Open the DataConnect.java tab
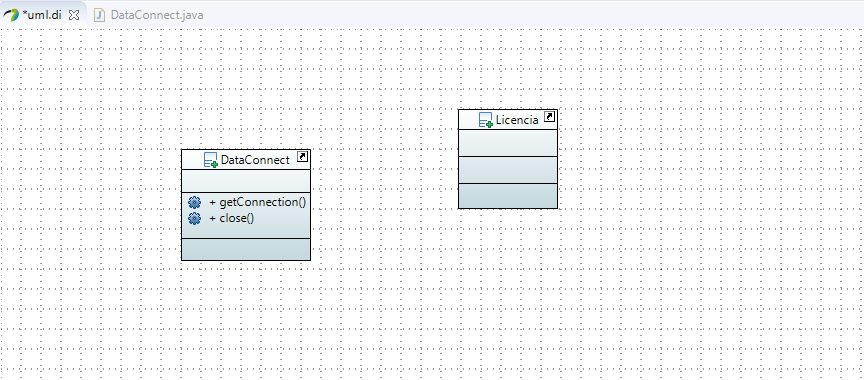The width and height of the screenshot is (864, 380). [x=156, y=15]
